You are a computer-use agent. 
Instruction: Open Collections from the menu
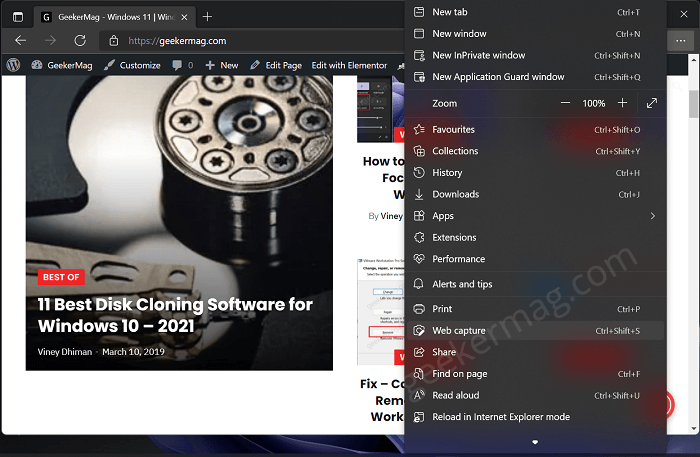click(x=535, y=151)
